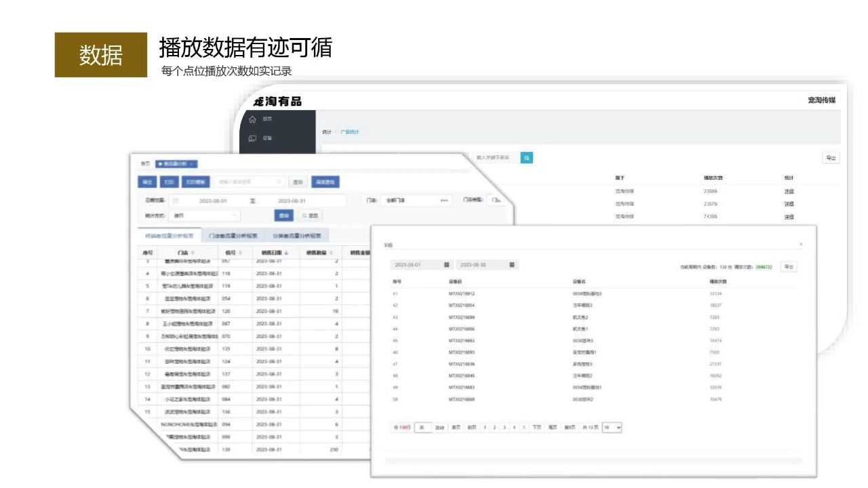Close the detail popup with X
Screen dimensions: 868x488
[x=800, y=244]
